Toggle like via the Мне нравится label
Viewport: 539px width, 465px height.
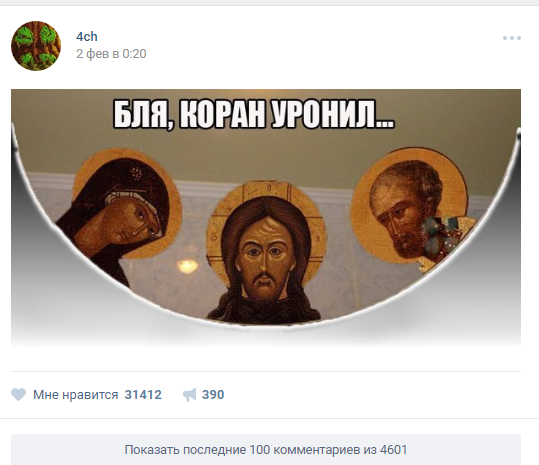coord(75,395)
